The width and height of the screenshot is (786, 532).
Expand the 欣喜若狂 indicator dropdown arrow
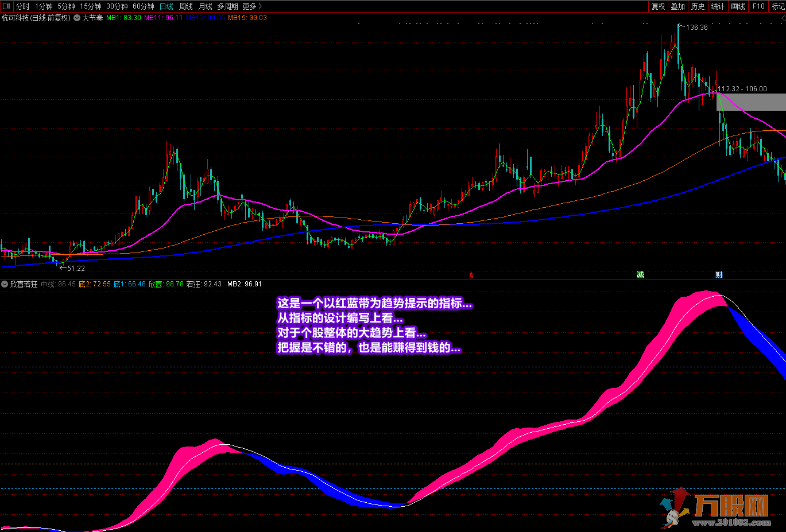coord(5,284)
